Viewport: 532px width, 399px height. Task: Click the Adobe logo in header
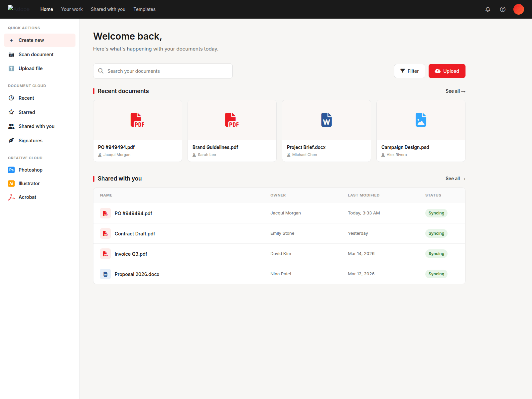[x=19, y=9]
